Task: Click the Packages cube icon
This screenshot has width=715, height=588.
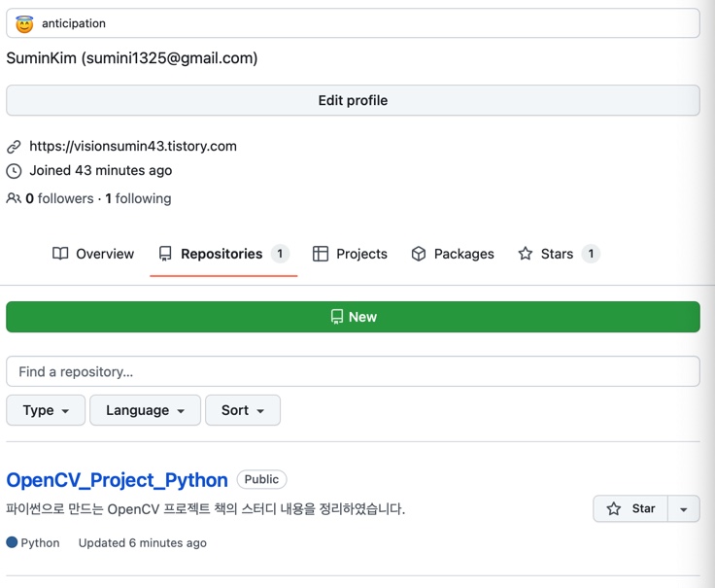Action: [x=418, y=254]
